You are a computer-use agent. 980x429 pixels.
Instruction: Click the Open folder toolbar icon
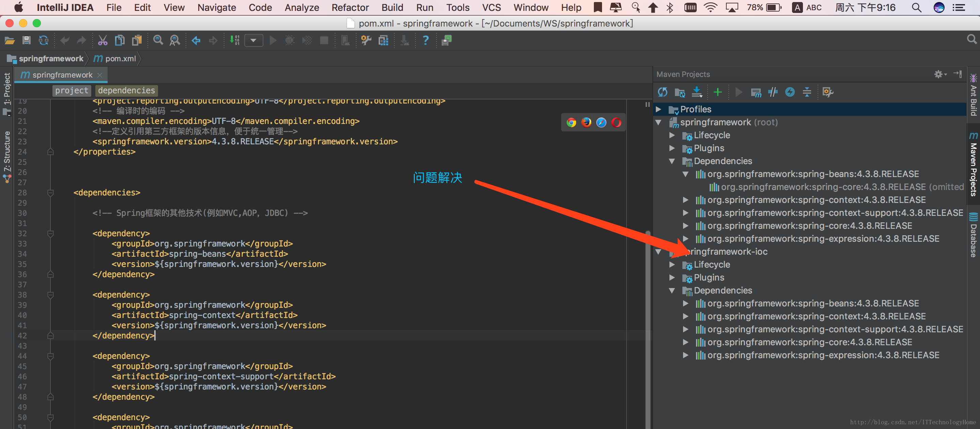coord(10,40)
